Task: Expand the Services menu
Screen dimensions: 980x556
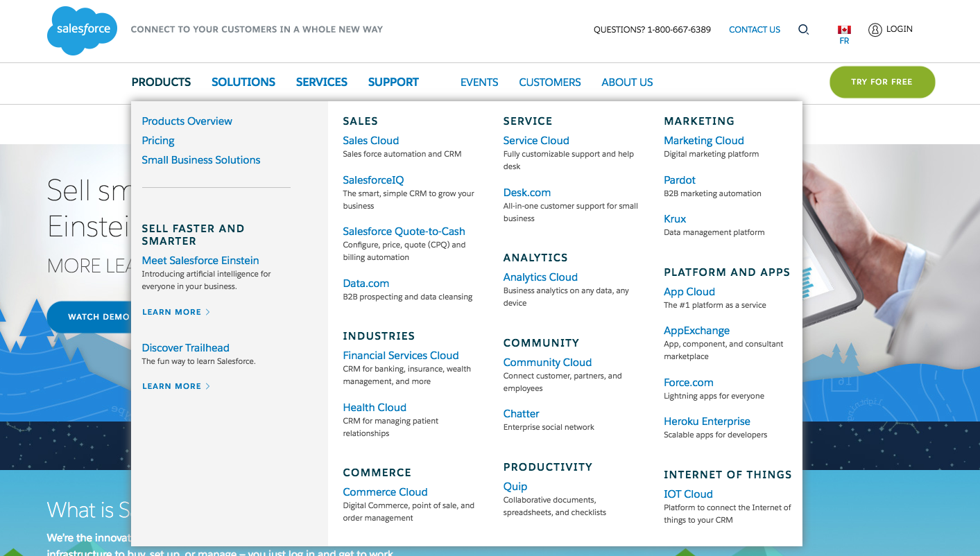Action: 321,82
